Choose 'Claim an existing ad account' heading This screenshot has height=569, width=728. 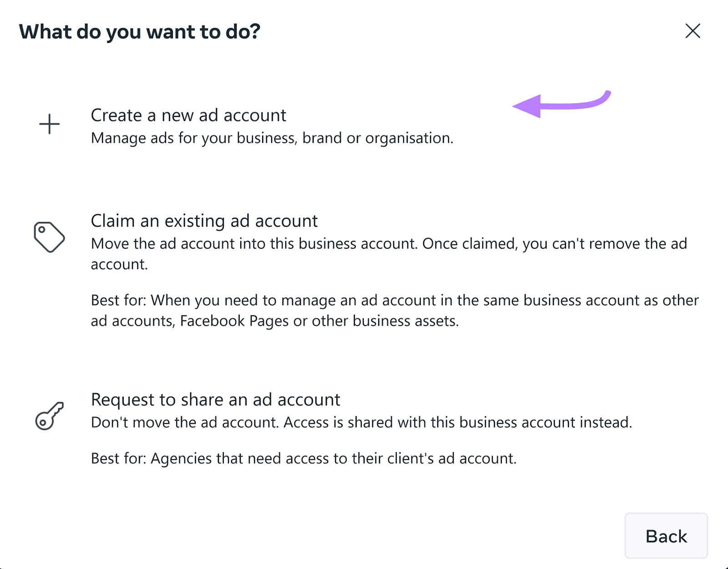pos(204,221)
